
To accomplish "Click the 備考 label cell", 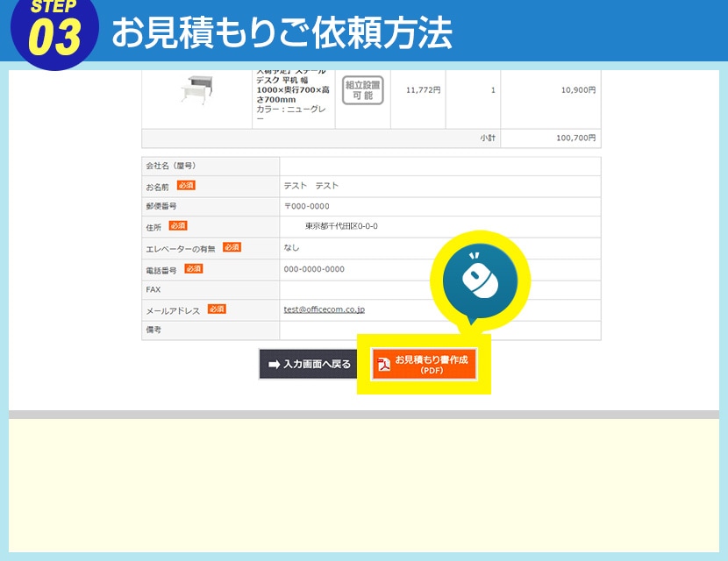I will (211, 330).
